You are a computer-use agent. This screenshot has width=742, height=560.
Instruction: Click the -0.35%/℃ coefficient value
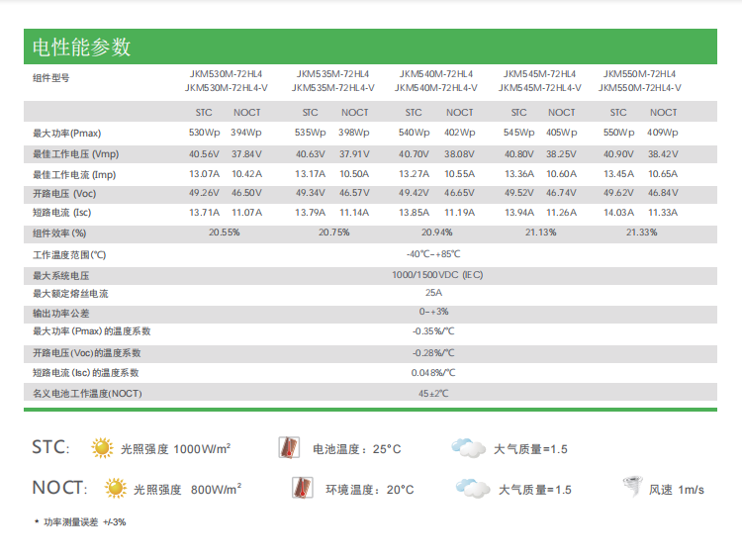[433, 331]
